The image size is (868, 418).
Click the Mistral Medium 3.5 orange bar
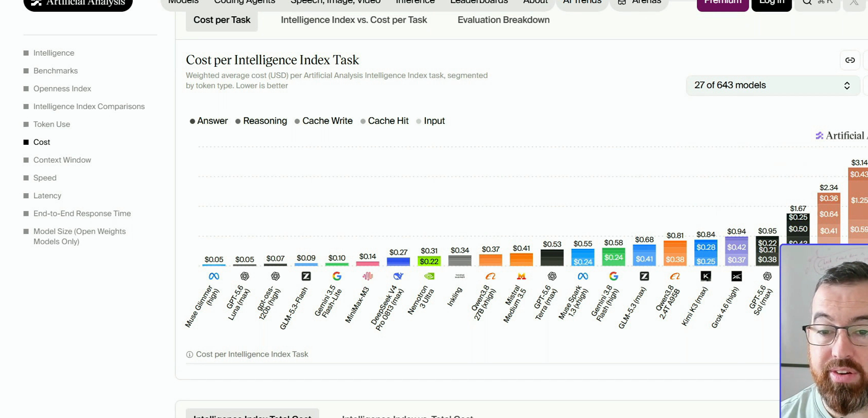[521, 259]
